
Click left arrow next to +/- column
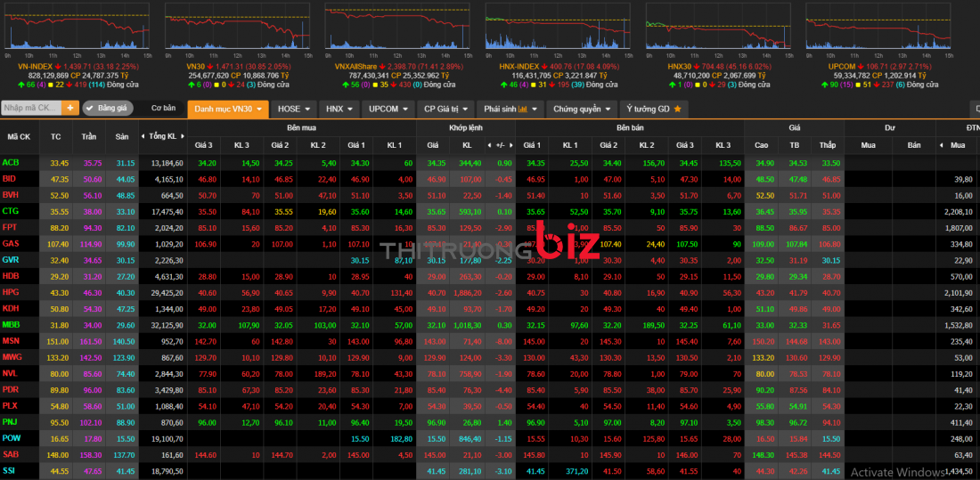click(x=490, y=145)
